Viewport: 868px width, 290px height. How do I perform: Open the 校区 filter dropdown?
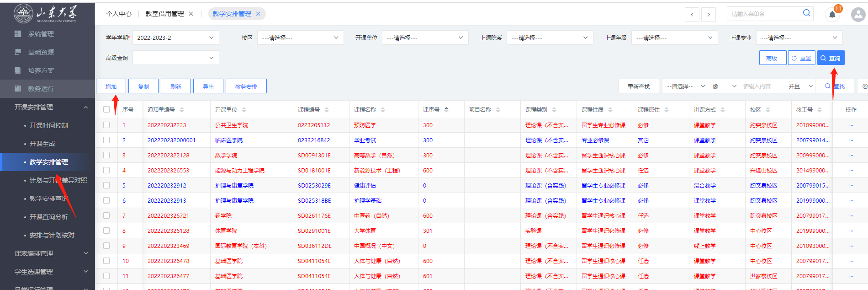click(300, 38)
